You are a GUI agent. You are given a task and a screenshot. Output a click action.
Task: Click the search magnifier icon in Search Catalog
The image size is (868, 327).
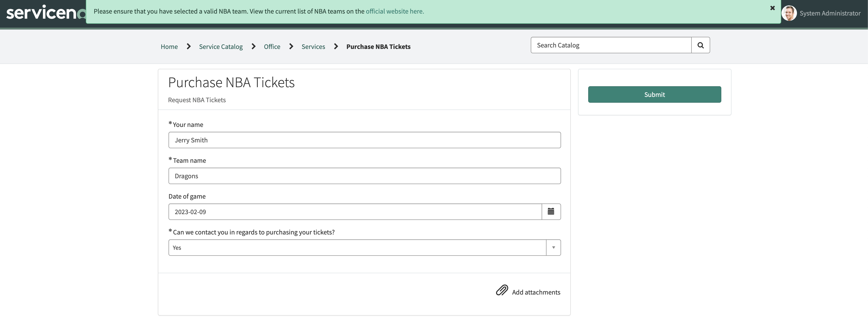(x=700, y=45)
